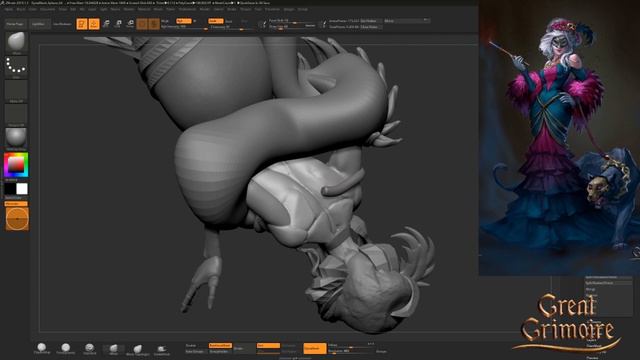This screenshot has height=360, width=640.
Task: Open the Alpha Off slot
Action: (16, 91)
